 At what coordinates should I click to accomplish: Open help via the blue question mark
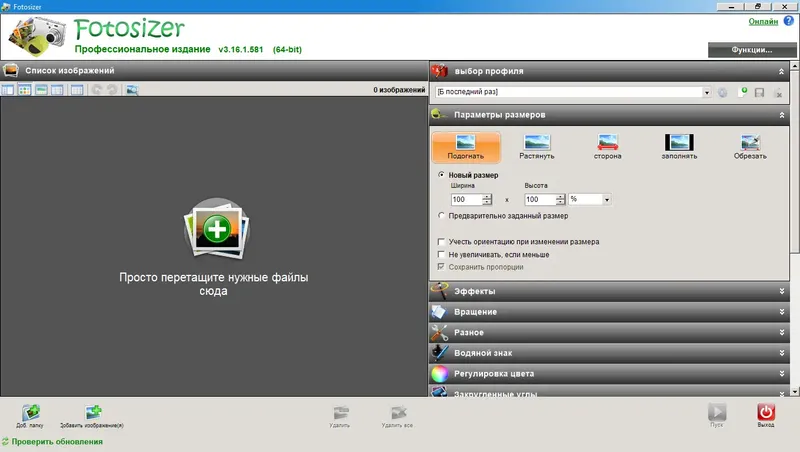pyautogui.click(x=788, y=21)
